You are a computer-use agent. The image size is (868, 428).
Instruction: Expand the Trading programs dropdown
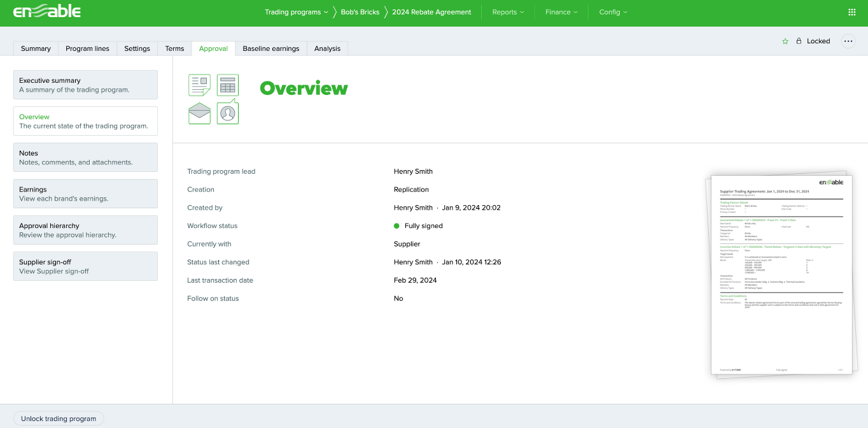(x=296, y=12)
